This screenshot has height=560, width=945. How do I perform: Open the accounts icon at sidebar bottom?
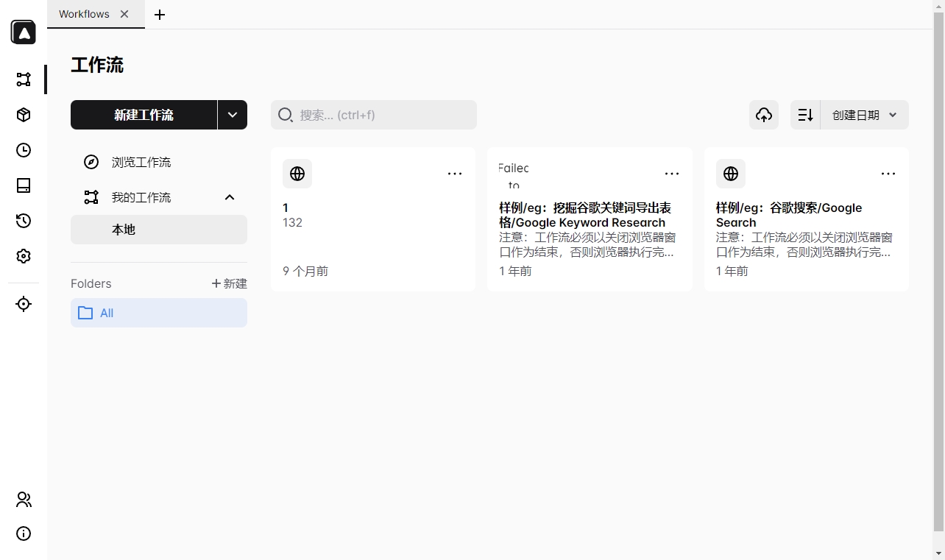click(x=23, y=500)
